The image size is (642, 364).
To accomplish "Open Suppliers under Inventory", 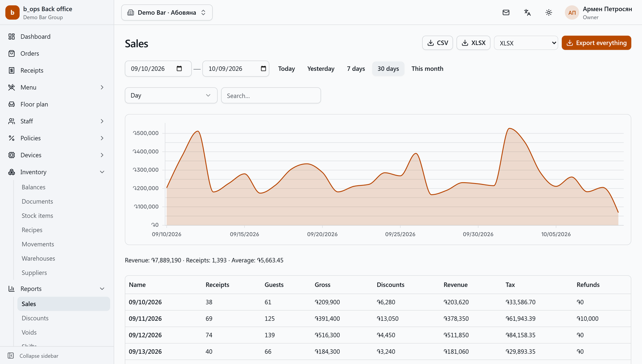I will tap(64, 273).
